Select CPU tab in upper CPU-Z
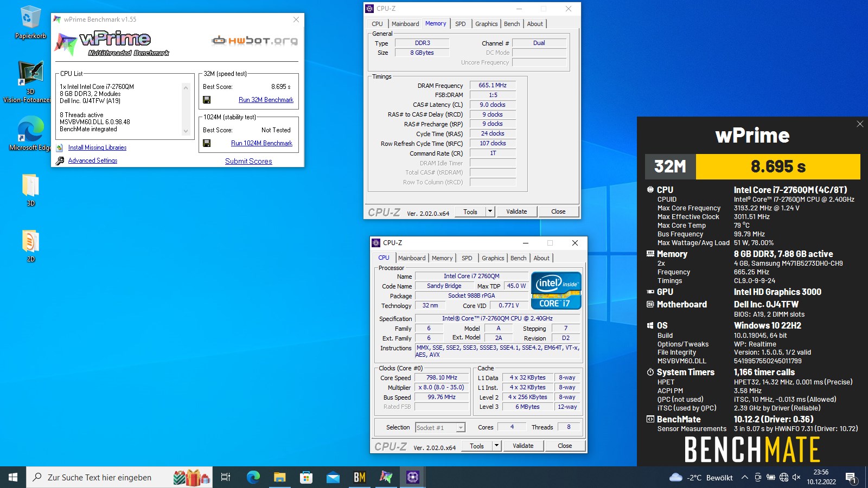 click(377, 24)
